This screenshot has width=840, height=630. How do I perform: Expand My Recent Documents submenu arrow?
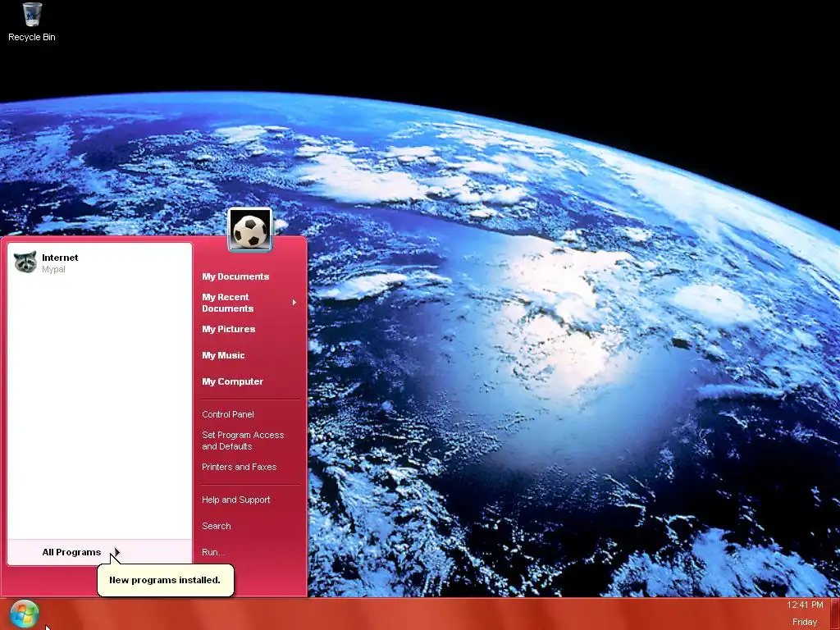pos(294,303)
